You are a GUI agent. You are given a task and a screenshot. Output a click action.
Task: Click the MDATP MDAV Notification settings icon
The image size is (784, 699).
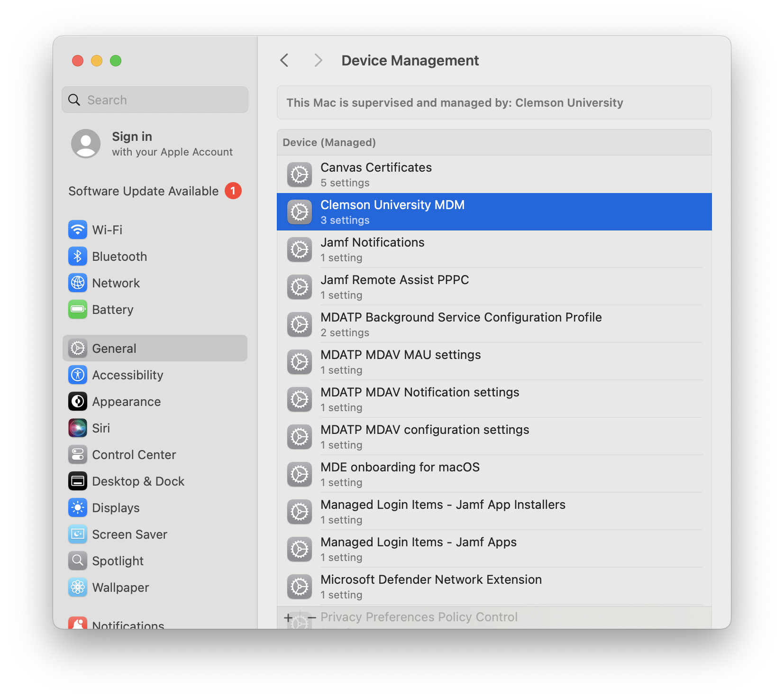click(x=300, y=399)
